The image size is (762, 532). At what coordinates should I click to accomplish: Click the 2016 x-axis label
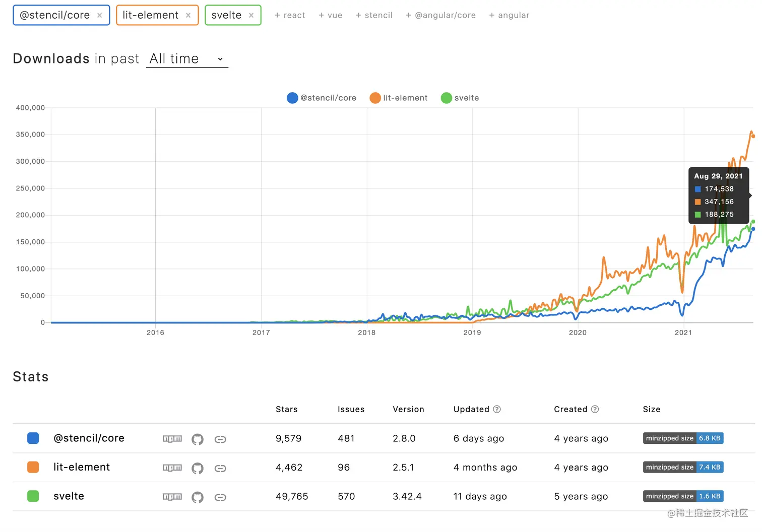(155, 332)
